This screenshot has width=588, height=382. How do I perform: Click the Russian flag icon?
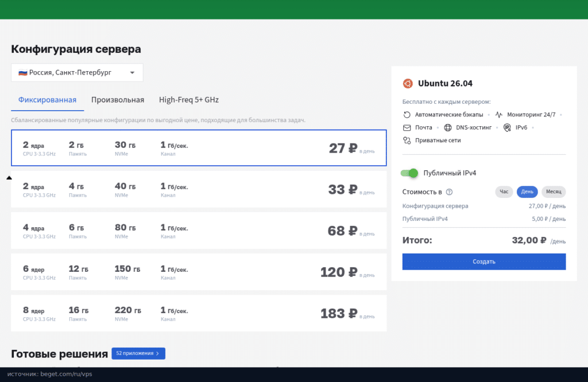[23, 73]
